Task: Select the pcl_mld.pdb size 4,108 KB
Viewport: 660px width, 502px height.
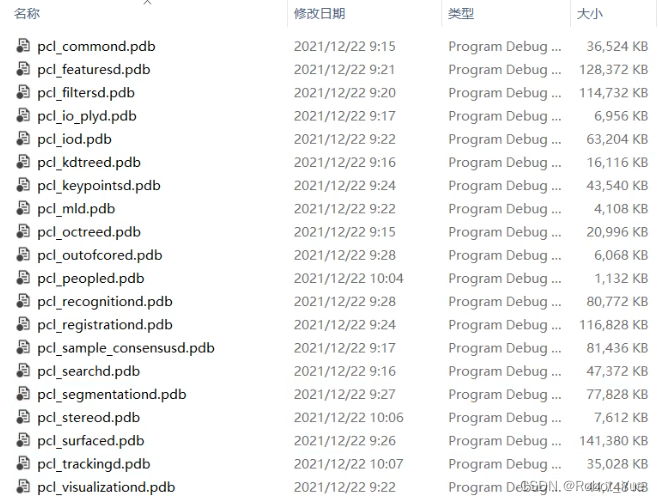Action: 621,209
